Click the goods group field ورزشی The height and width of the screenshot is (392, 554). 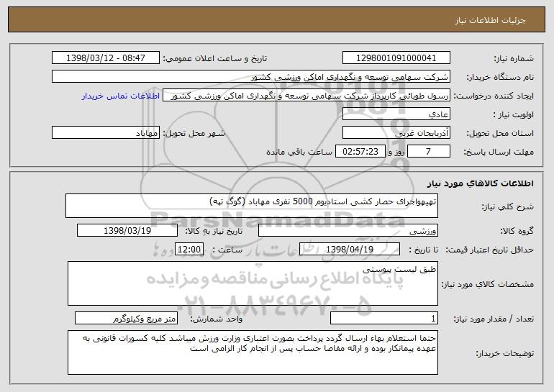pos(348,231)
